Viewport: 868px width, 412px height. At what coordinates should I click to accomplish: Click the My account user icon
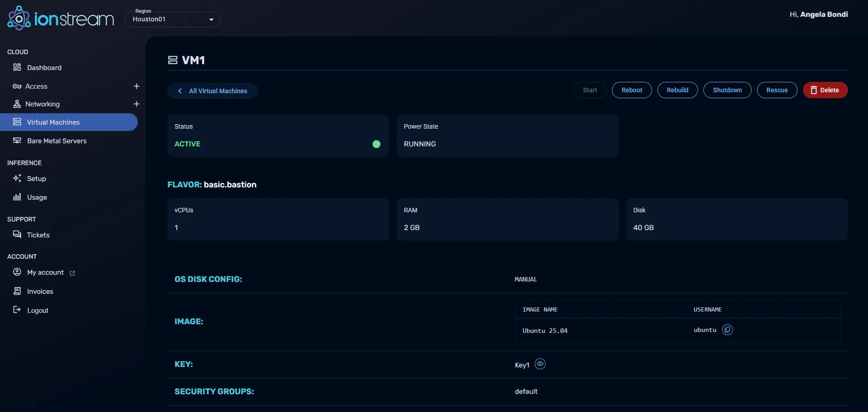click(17, 272)
